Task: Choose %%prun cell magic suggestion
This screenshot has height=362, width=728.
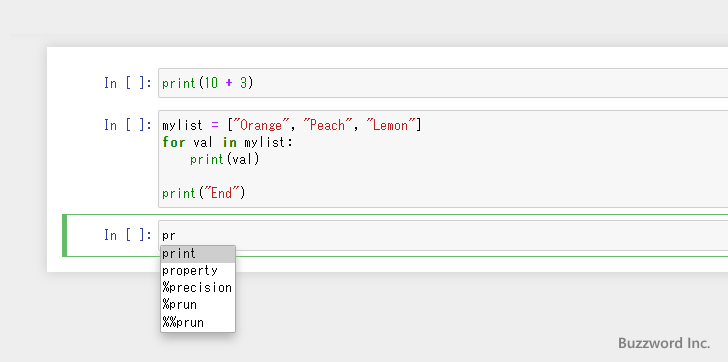Action: click(198, 322)
